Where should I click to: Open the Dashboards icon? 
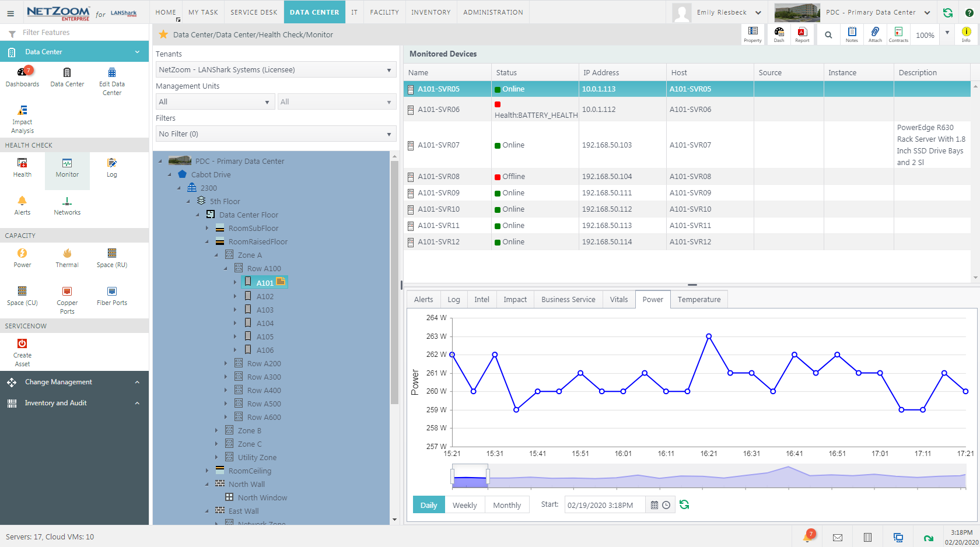[22, 76]
